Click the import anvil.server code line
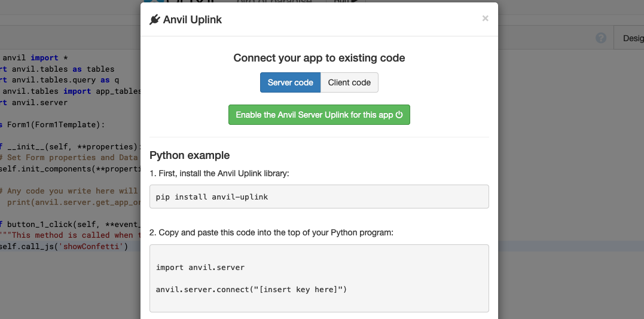The width and height of the screenshot is (644, 319). (x=200, y=267)
